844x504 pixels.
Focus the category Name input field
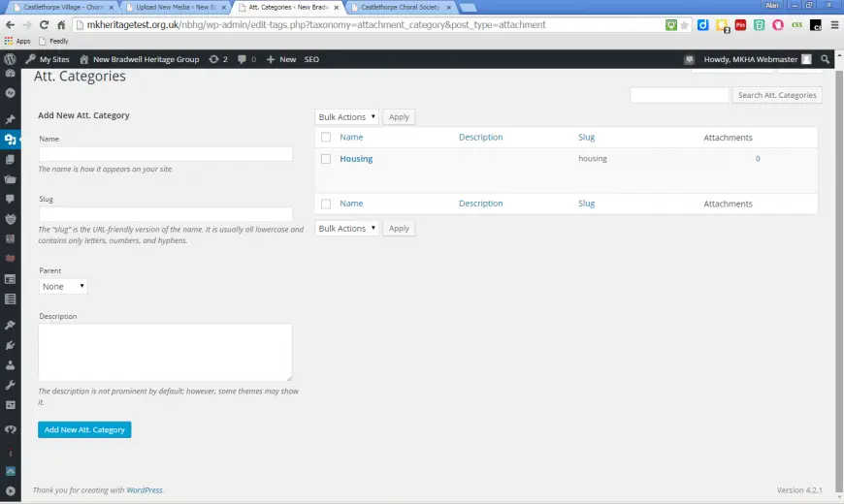[166, 154]
